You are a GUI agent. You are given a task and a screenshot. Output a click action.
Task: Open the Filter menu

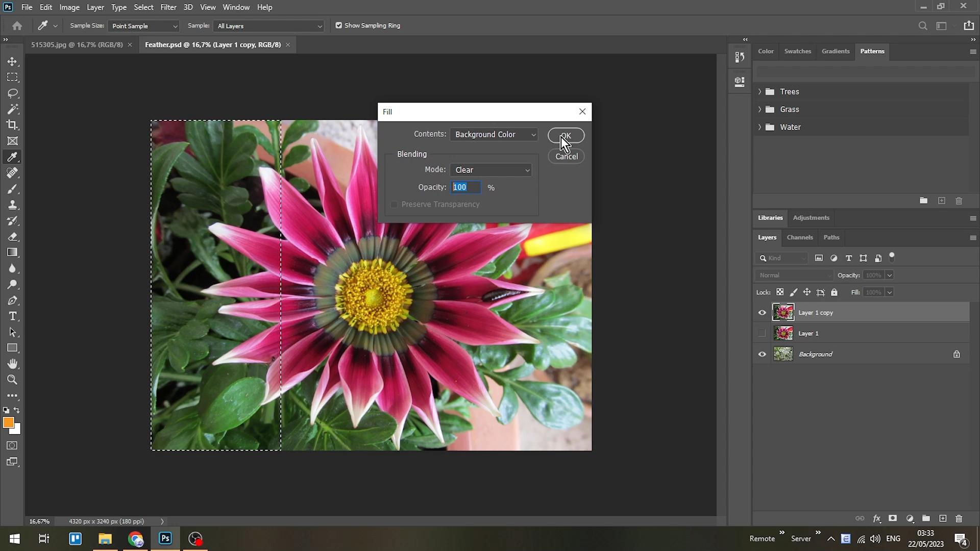coord(168,7)
